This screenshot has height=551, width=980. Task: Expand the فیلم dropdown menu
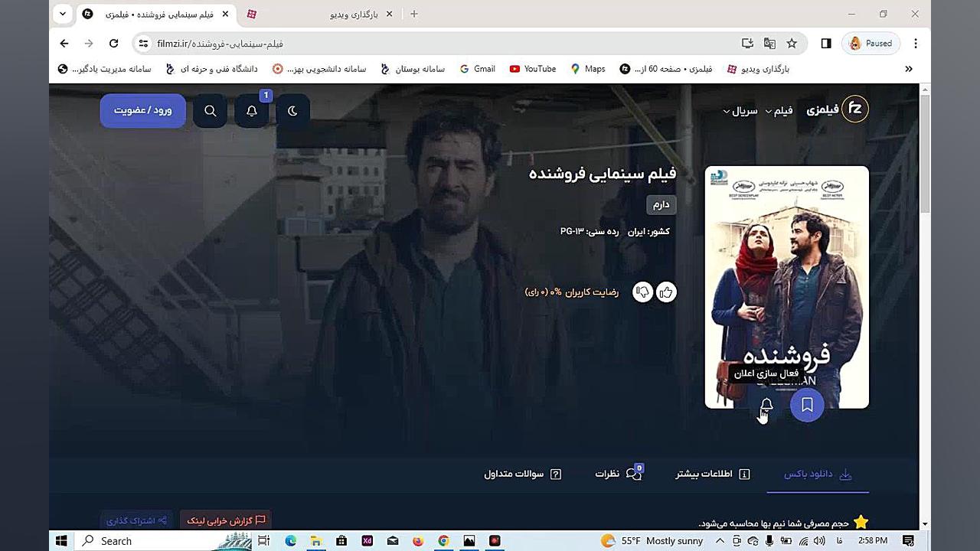(x=779, y=111)
